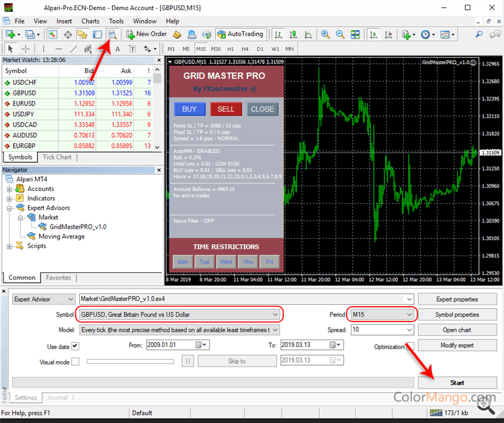
Task: Select the D1 timeframe
Action: (x=260, y=49)
